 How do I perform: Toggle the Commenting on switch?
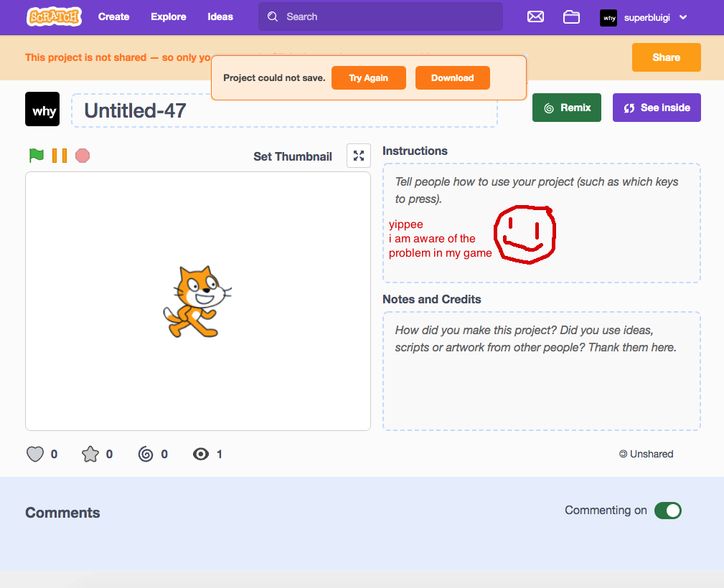667,511
